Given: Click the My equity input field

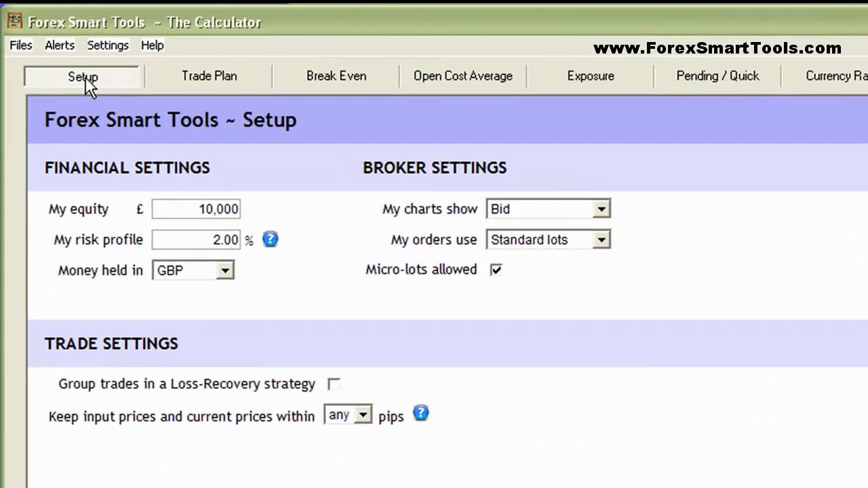Looking at the screenshot, I should pos(196,209).
